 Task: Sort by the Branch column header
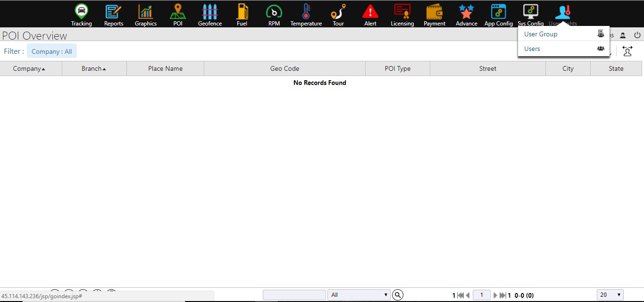point(94,68)
